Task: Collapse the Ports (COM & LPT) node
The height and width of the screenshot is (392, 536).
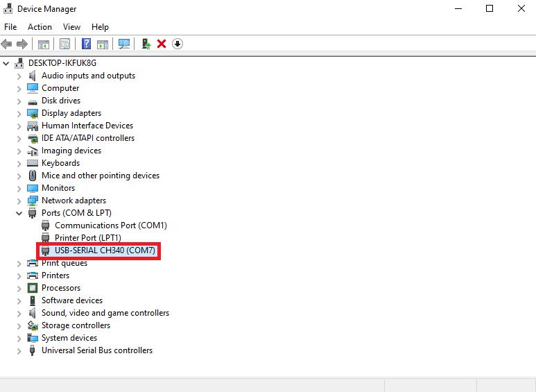Action: point(19,214)
